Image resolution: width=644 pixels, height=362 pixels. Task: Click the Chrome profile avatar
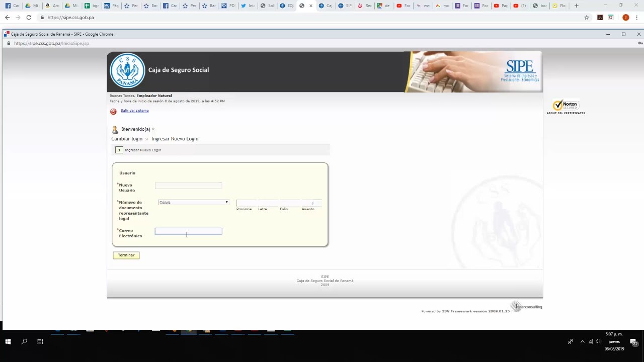[626, 17]
